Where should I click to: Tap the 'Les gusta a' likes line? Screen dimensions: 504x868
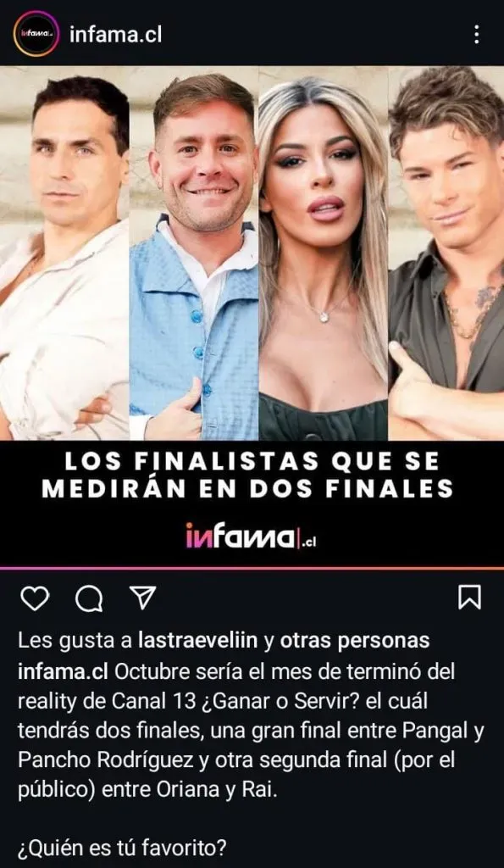pyautogui.click(x=224, y=641)
